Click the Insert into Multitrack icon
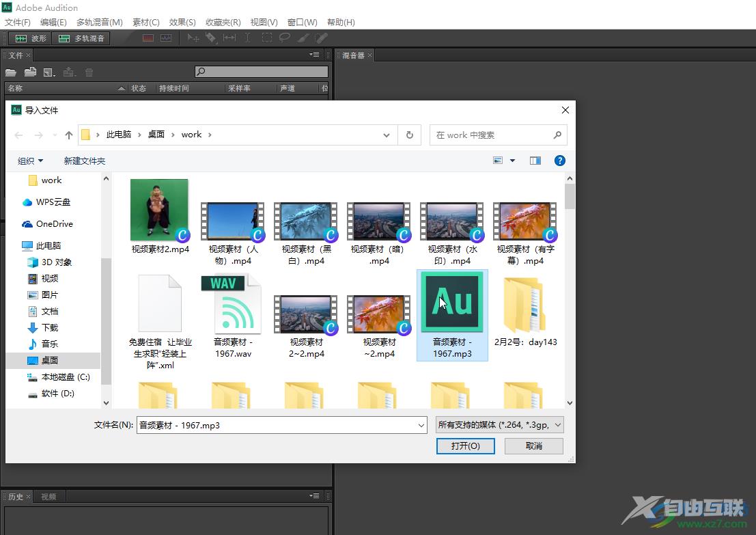 [x=69, y=72]
